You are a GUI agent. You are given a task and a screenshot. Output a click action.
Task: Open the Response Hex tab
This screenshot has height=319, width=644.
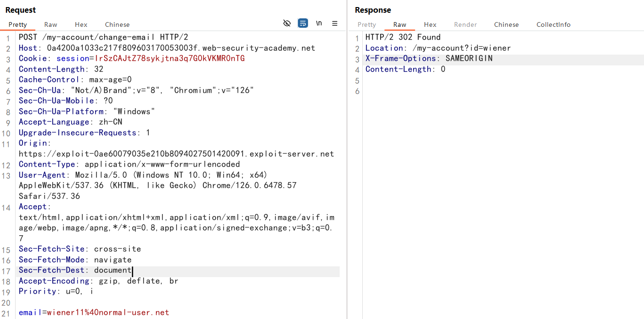point(430,24)
